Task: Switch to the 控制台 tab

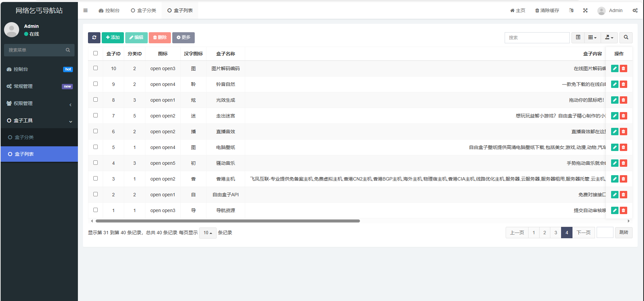Action: tap(109, 10)
